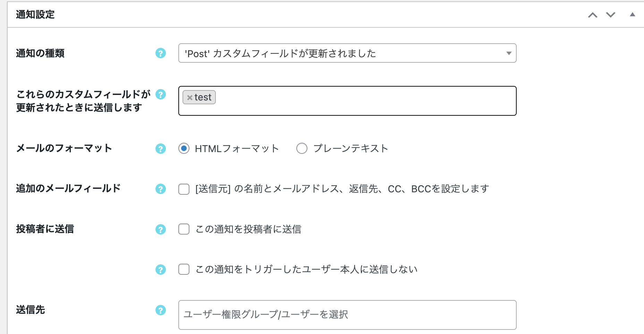This screenshot has width=644, height=334.
Task: Move 通知設定 panel up
Action: [x=593, y=15]
